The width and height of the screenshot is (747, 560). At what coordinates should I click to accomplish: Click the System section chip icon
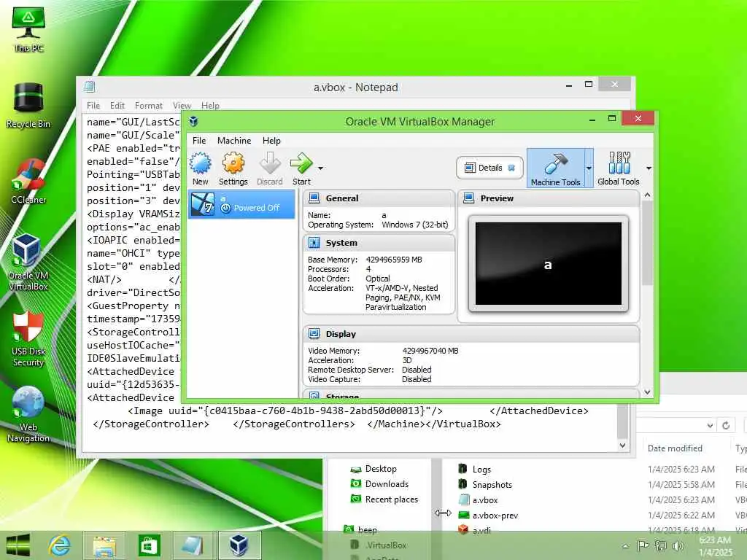pyautogui.click(x=314, y=243)
